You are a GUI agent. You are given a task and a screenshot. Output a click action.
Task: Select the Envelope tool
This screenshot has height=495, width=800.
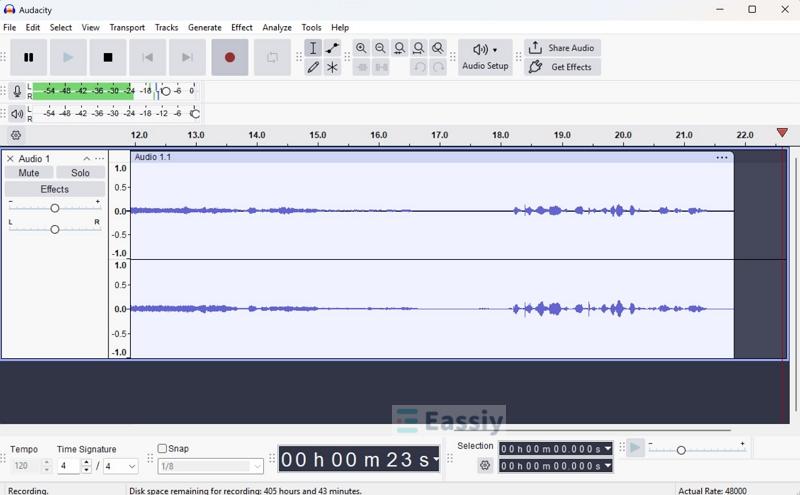(332, 48)
